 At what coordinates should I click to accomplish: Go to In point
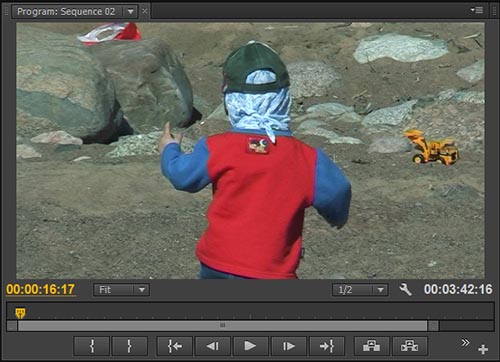click(175, 346)
